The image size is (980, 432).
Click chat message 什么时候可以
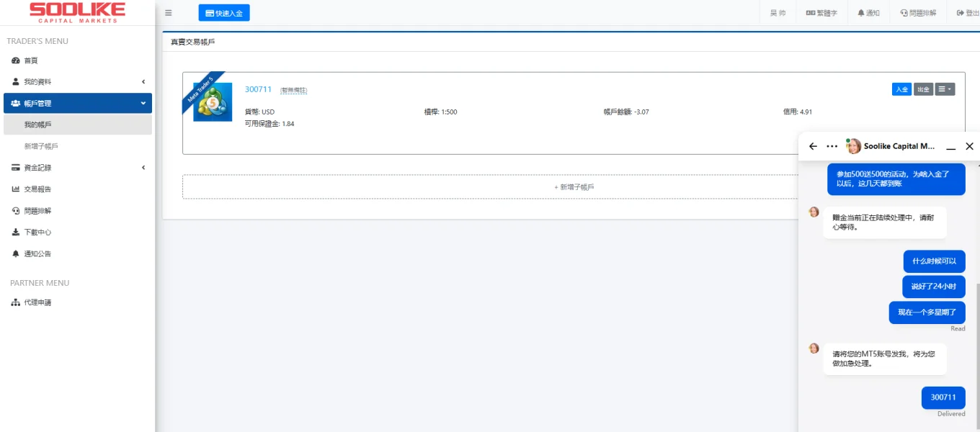click(x=934, y=261)
